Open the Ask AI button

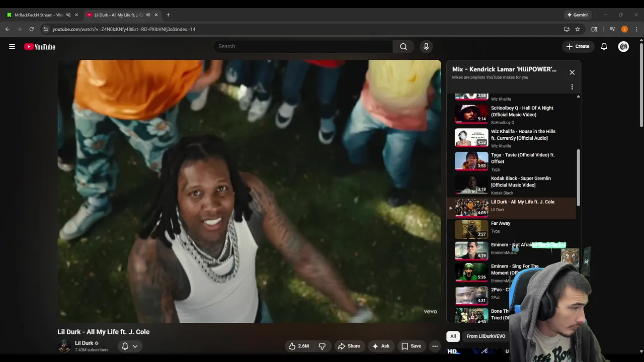click(x=380, y=346)
